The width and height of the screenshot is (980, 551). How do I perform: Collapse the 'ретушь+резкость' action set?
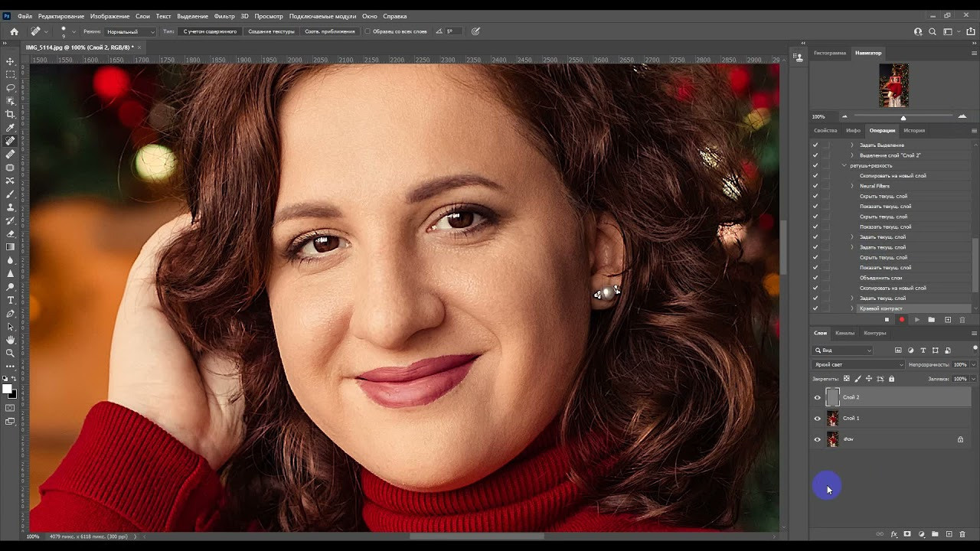point(844,165)
